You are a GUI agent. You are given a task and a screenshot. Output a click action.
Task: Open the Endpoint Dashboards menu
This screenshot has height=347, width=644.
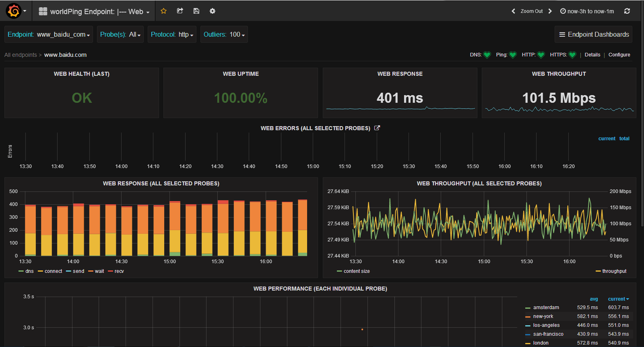coord(594,35)
